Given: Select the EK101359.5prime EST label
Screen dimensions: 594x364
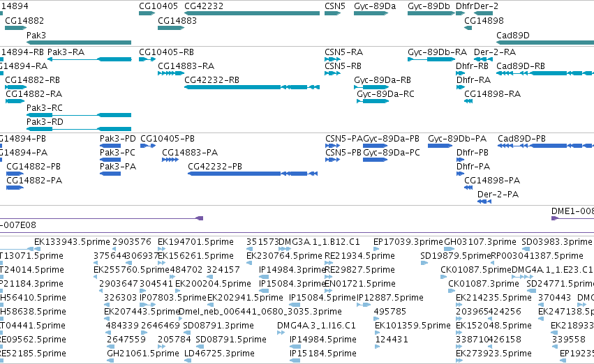Looking at the screenshot, I should (413, 326).
